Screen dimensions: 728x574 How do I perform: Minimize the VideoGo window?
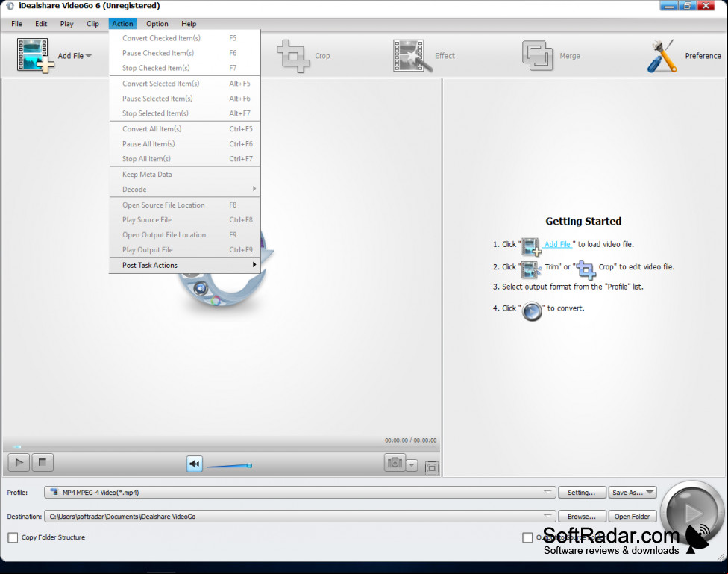tap(669, 5)
